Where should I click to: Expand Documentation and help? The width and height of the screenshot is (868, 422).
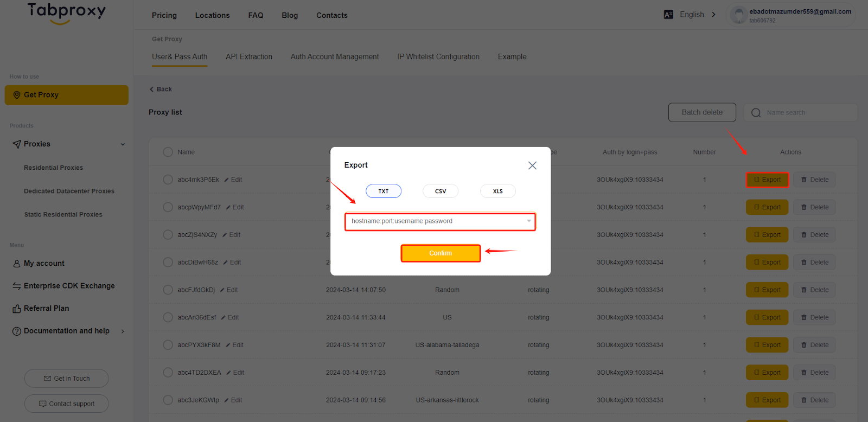(x=69, y=331)
